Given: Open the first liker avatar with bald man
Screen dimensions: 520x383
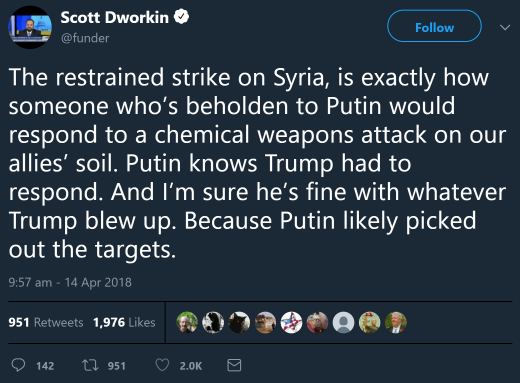Looking at the screenshot, I should pos(187,322).
